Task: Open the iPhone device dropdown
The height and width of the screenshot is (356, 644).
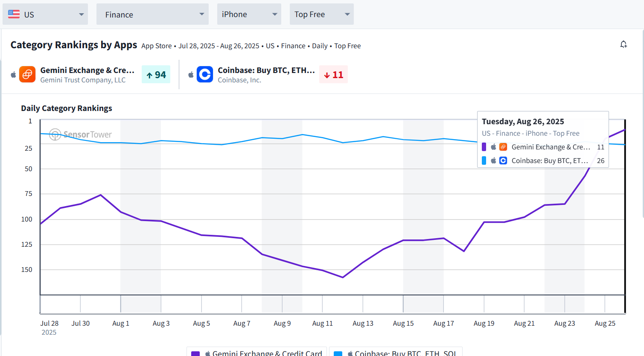Action: (x=249, y=14)
